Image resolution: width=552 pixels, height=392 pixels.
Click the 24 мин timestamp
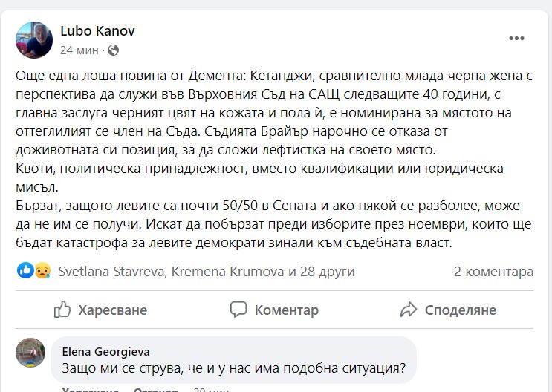pos(77,50)
